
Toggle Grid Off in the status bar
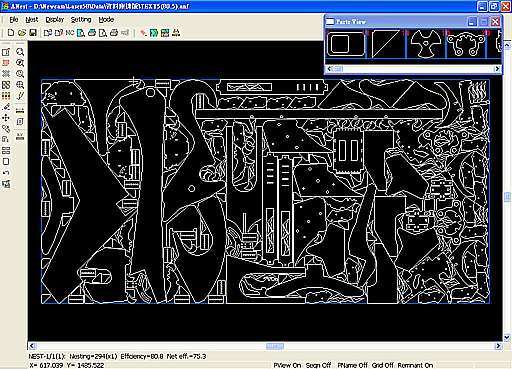[x=382, y=365]
